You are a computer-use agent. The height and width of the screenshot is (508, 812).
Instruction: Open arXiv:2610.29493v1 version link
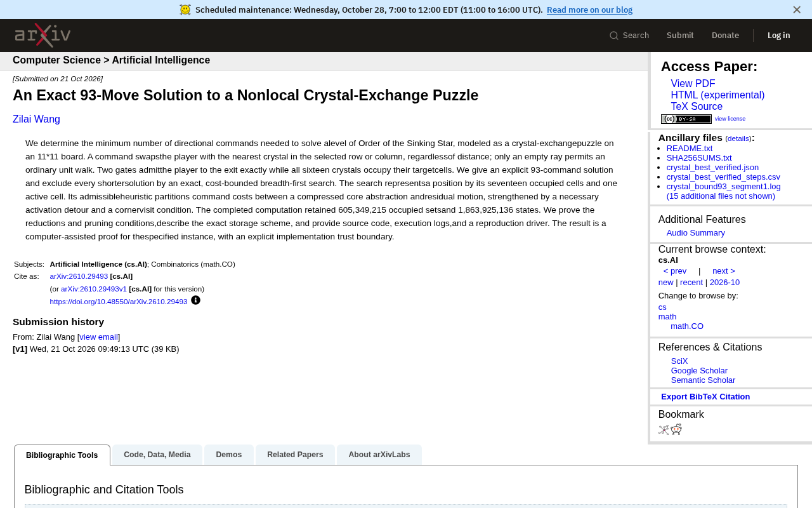tap(94, 289)
